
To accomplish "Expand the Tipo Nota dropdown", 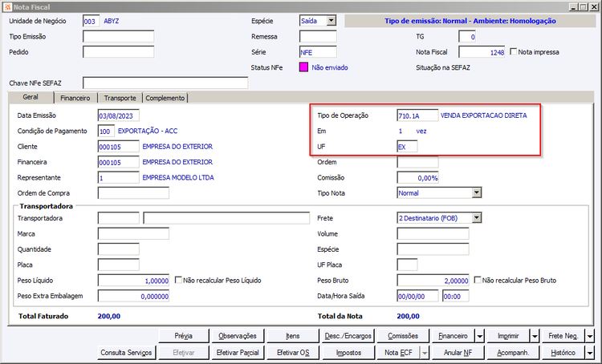I will tap(477, 193).
